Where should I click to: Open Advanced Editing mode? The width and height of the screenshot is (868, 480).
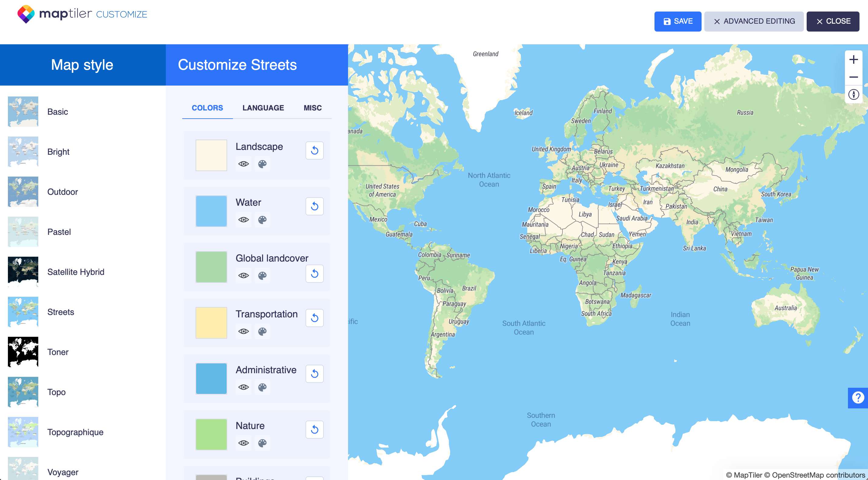[x=754, y=21]
